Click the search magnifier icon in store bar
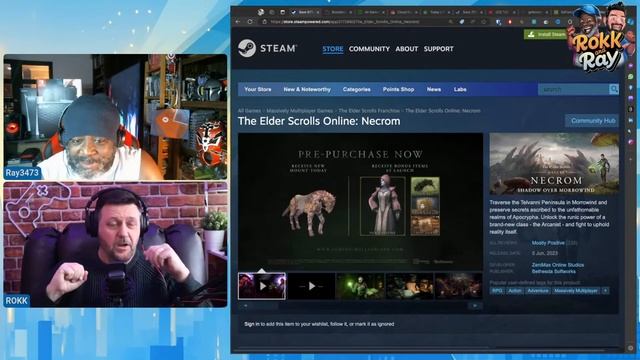Image resolution: width=640 pixels, height=360 pixels. click(613, 89)
